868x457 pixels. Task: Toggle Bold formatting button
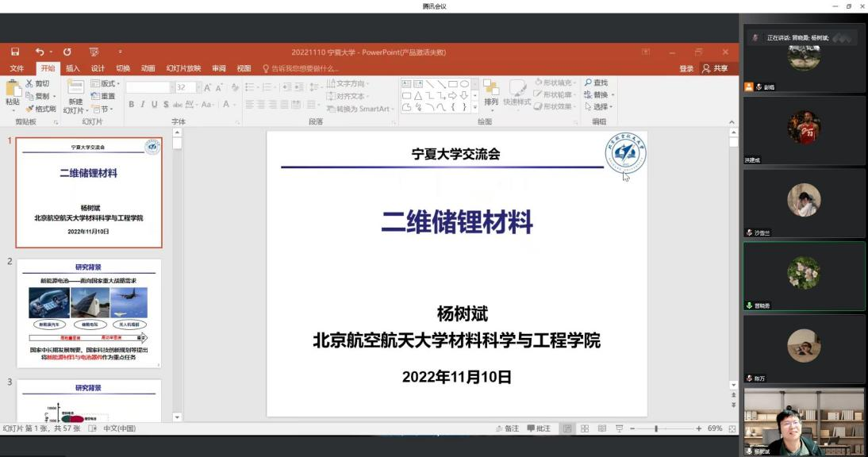coord(132,105)
